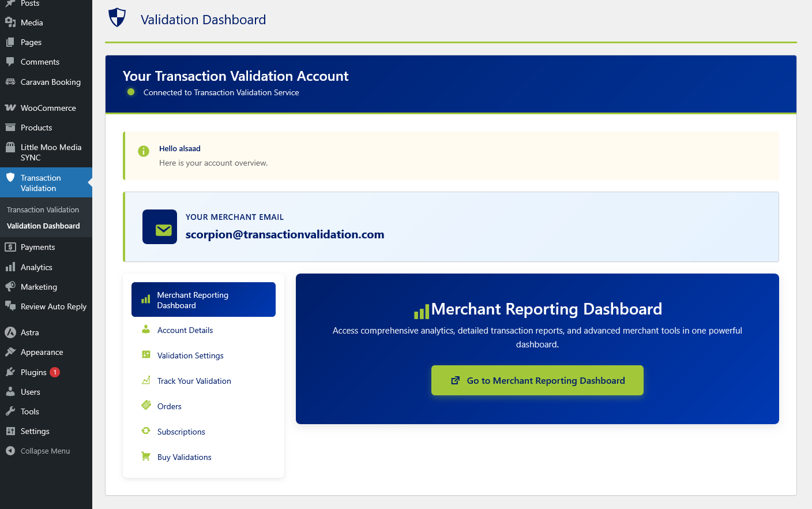Click the Merchant Reporting Dashboard heading
The width and height of the screenshot is (812, 509).
coord(546,309)
